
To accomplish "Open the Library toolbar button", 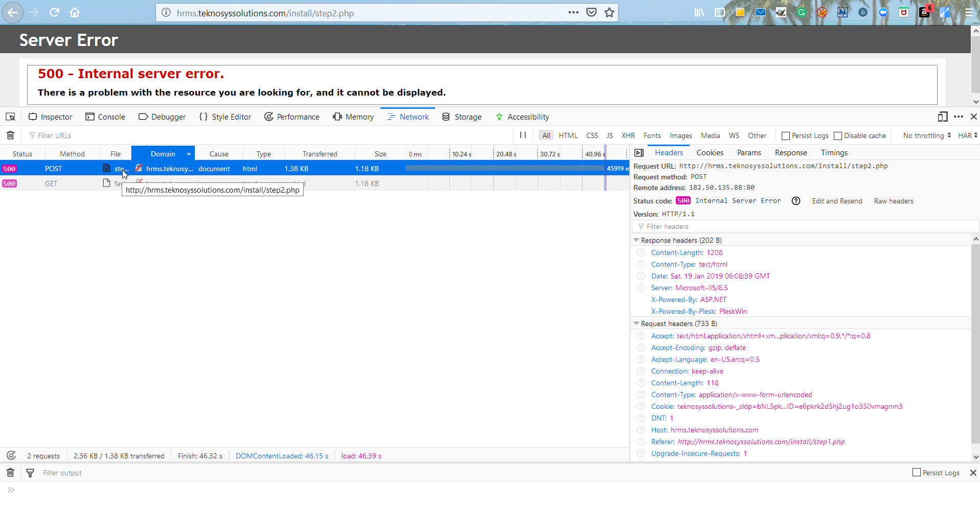I will click(699, 12).
